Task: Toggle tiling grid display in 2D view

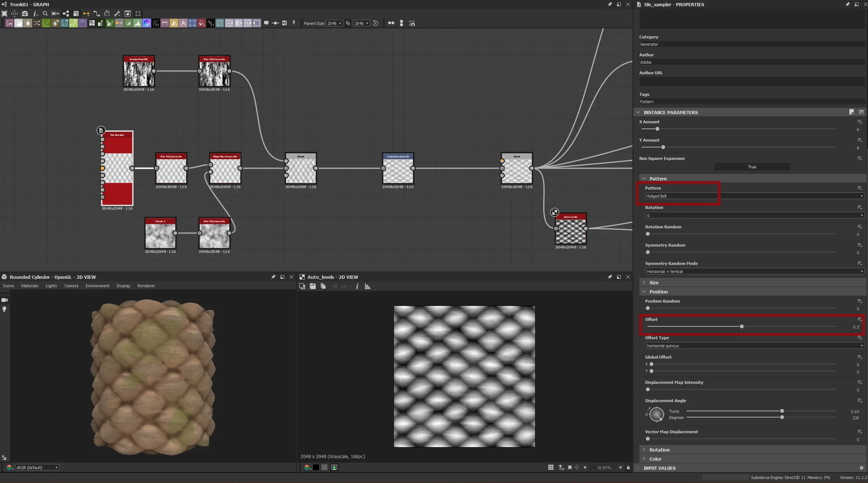Action: (551, 467)
